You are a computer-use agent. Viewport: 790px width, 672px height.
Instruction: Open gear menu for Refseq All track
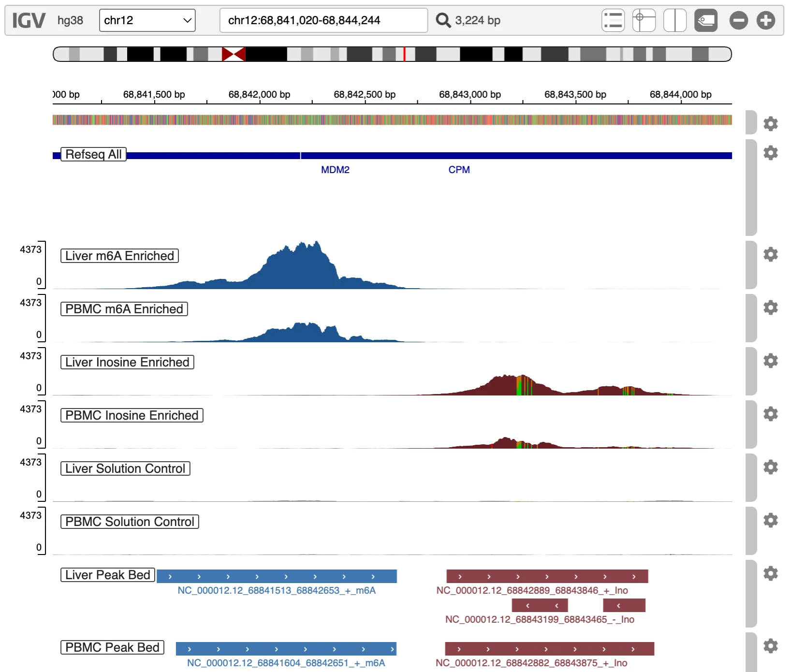pyautogui.click(x=770, y=153)
